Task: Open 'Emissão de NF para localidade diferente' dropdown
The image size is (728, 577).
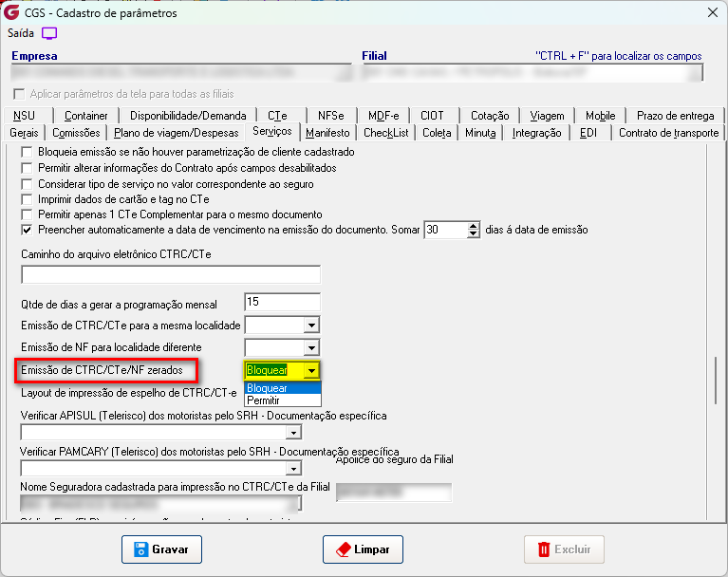Action: [x=311, y=347]
